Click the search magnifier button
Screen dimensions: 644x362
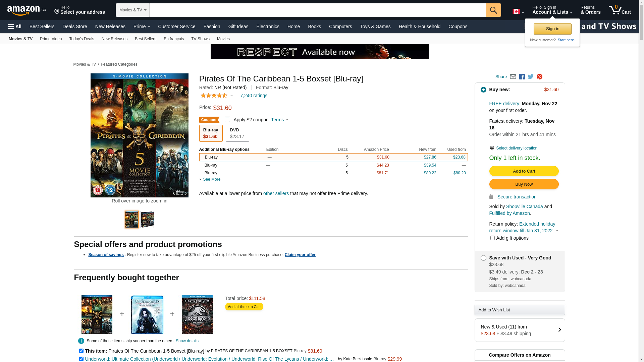point(493,10)
